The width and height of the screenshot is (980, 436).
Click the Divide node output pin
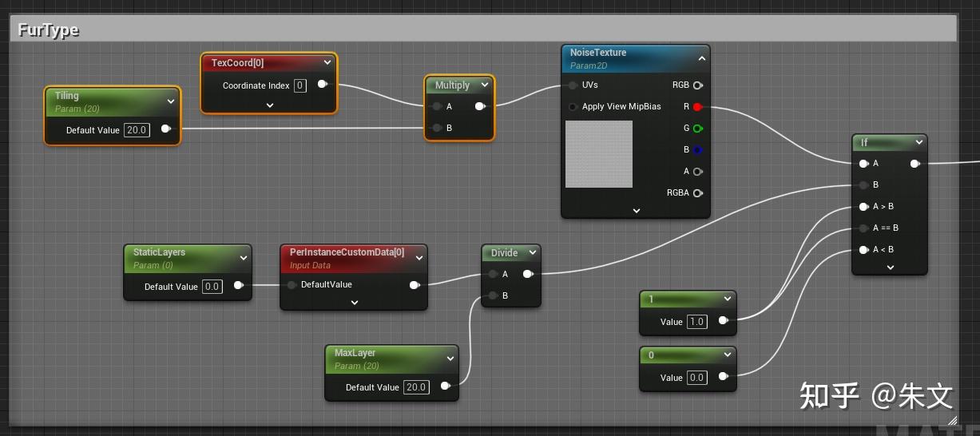[x=527, y=274]
